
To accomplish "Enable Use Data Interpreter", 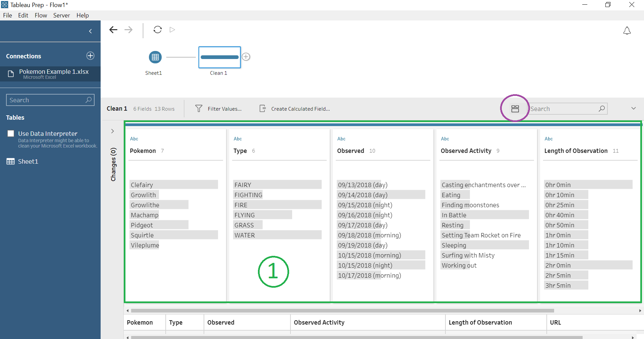I will point(10,133).
